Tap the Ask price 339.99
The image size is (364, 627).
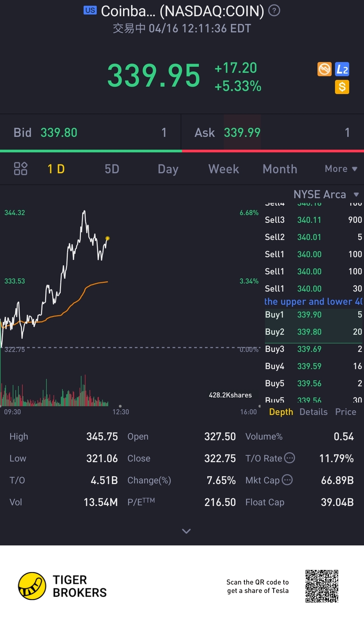242,132
